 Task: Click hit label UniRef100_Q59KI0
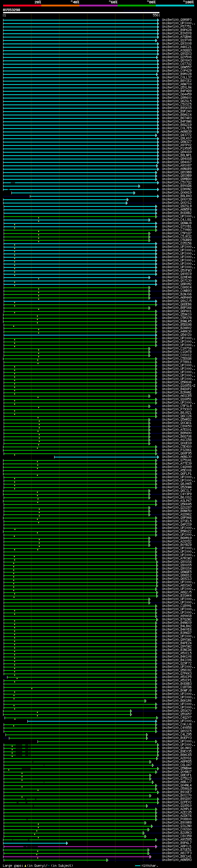click(177, 314)
